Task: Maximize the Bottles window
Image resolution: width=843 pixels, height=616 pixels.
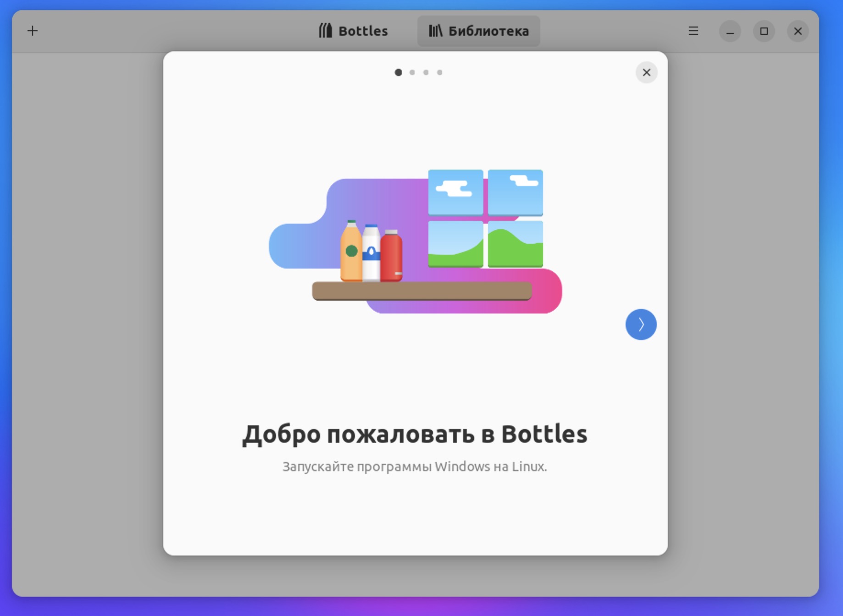Action: (764, 31)
